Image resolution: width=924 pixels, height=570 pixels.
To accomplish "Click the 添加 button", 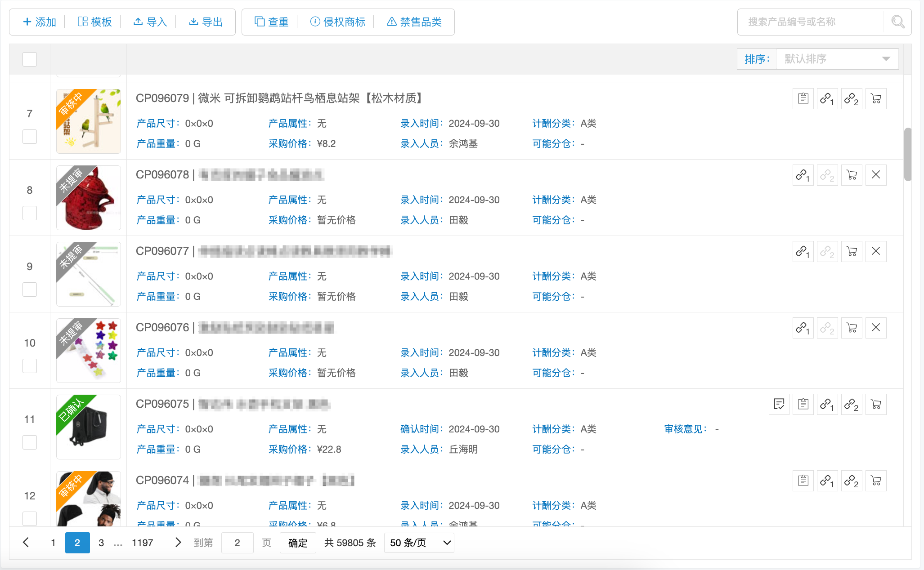I will 40,22.
